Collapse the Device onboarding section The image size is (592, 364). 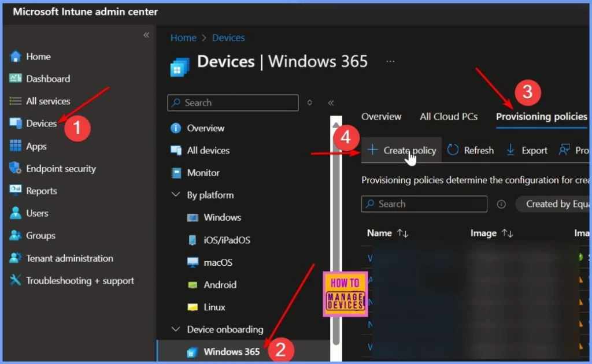click(x=176, y=329)
